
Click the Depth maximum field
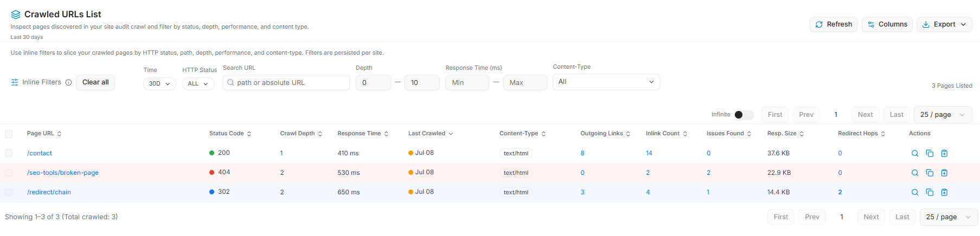(422, 83)
